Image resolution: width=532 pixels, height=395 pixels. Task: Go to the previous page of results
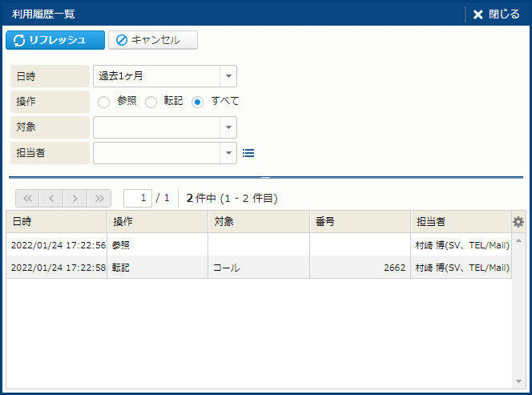pos(50,198)
